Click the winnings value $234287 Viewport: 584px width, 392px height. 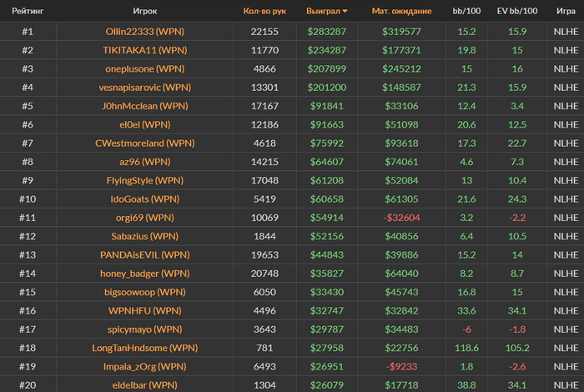(327, 50)
